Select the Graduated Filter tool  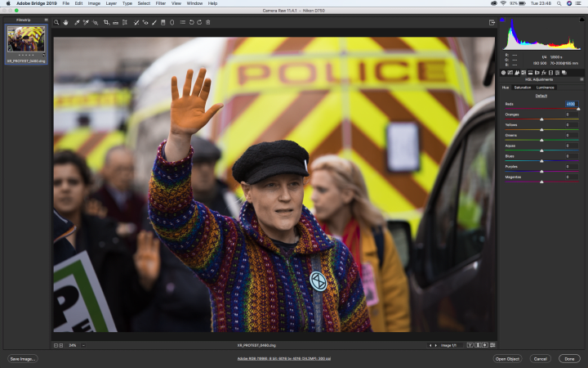coord(163,23)
